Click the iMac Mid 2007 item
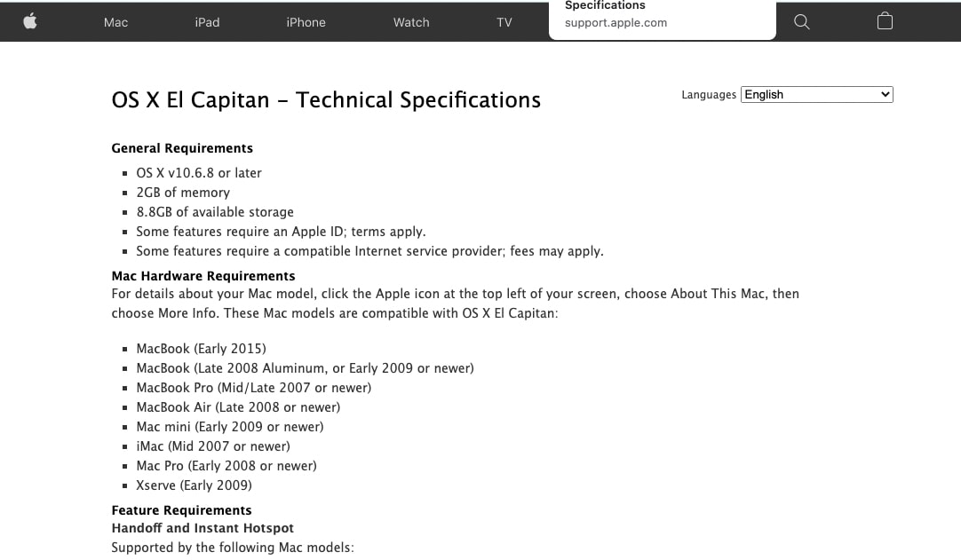The image size is (961, 560). (x=213, y=446)
